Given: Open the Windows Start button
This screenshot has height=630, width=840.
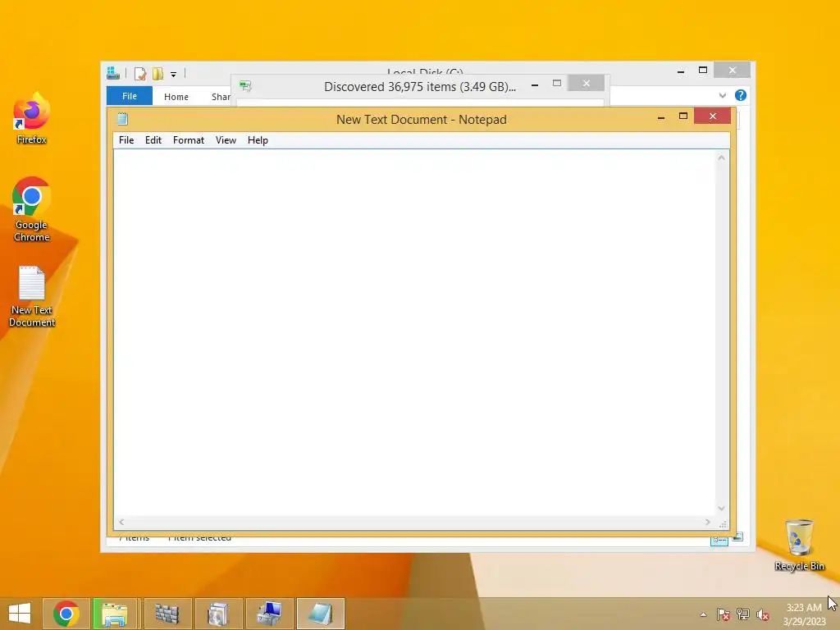Looking at the screenshot, I should pyautogui.click(x=20, y=614).
